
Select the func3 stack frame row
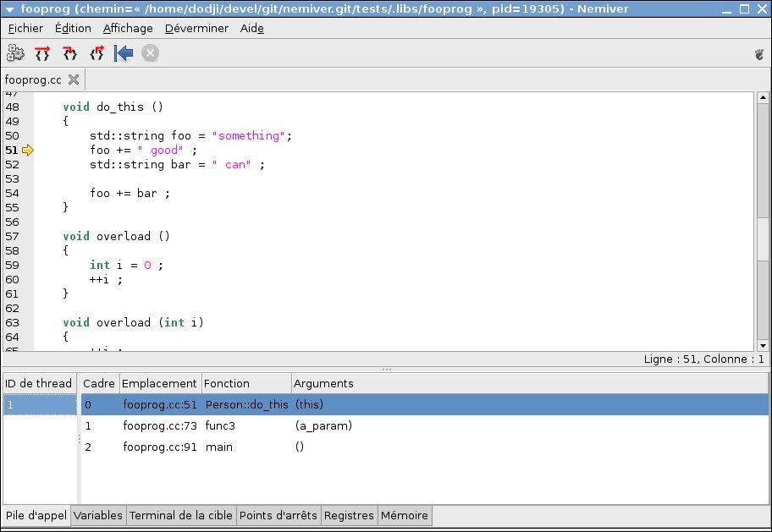(x=220, y=425)
